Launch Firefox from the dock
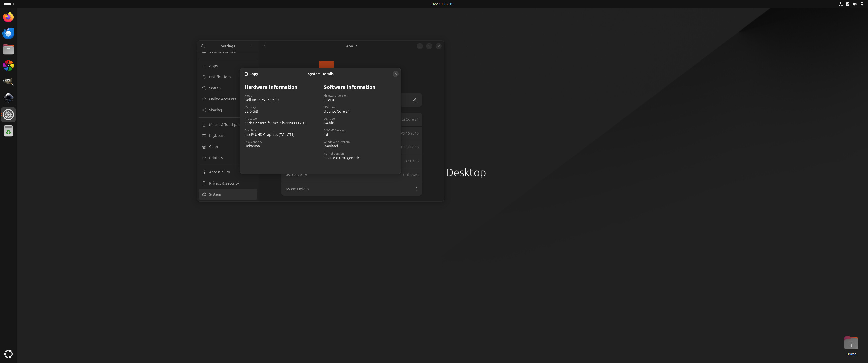Image resolution: width=868 pixels, height=363 pixels. click(x=8, y=17)
